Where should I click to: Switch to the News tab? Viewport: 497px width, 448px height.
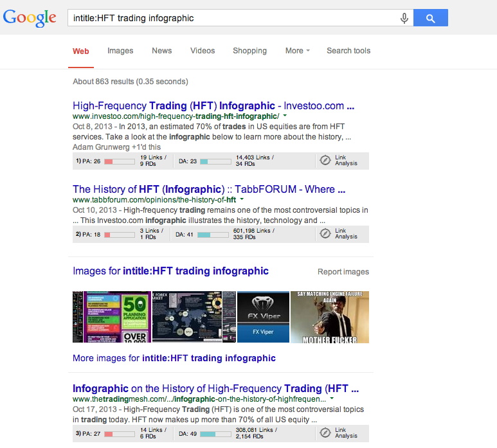[x=161, y=51]
